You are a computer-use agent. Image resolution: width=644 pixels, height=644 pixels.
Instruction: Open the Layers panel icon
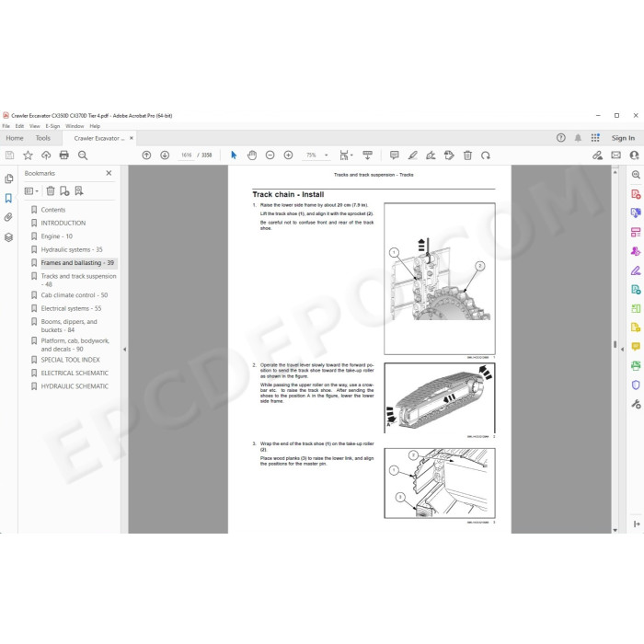point(8,237)
